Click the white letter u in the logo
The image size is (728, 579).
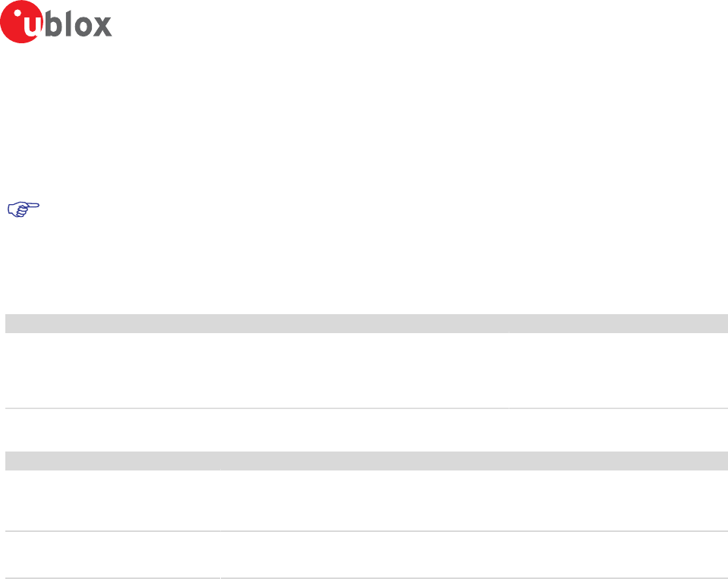pos(32,26)
